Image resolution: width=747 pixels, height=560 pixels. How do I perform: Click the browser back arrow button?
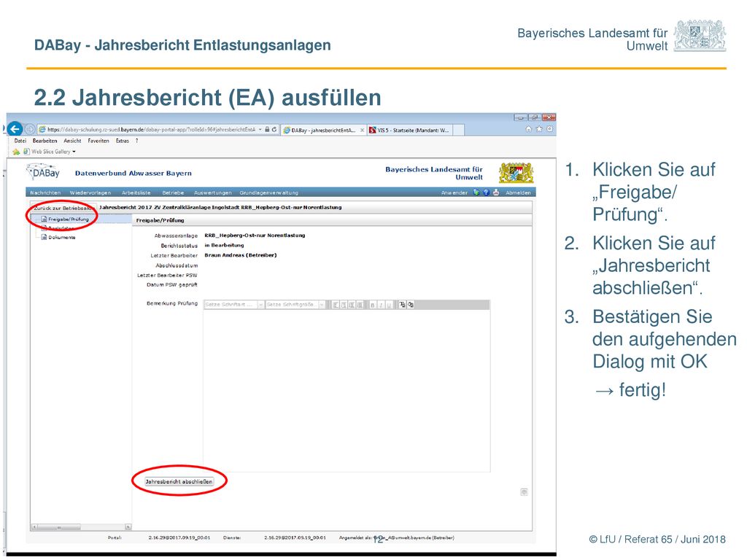point(15,128)
